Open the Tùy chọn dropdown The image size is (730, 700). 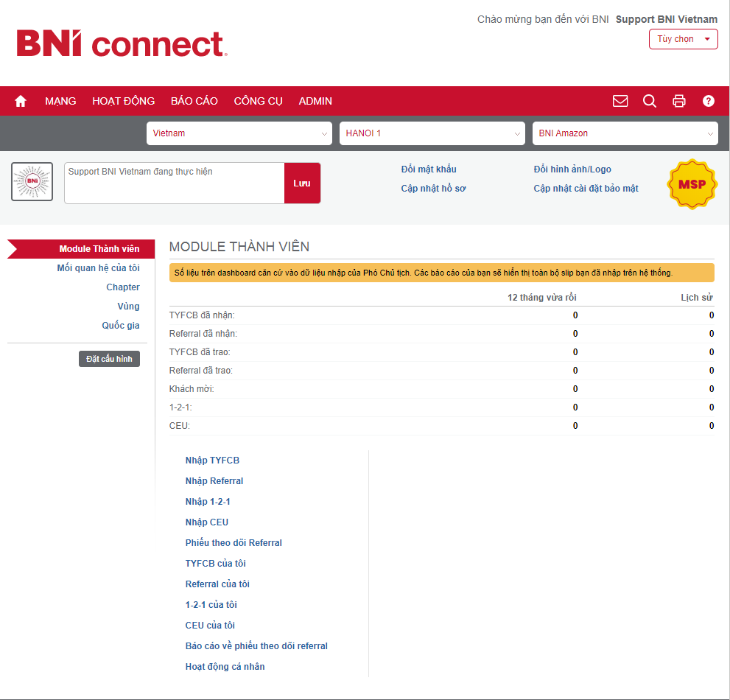(x=683, y=39)
